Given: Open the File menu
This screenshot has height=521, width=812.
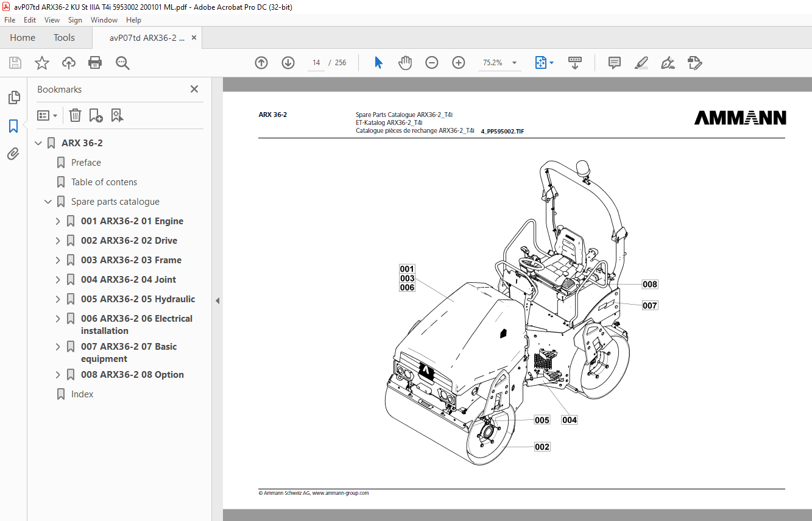Looking at the screenshot, I should pyautogui.click(x=10, y=20).
